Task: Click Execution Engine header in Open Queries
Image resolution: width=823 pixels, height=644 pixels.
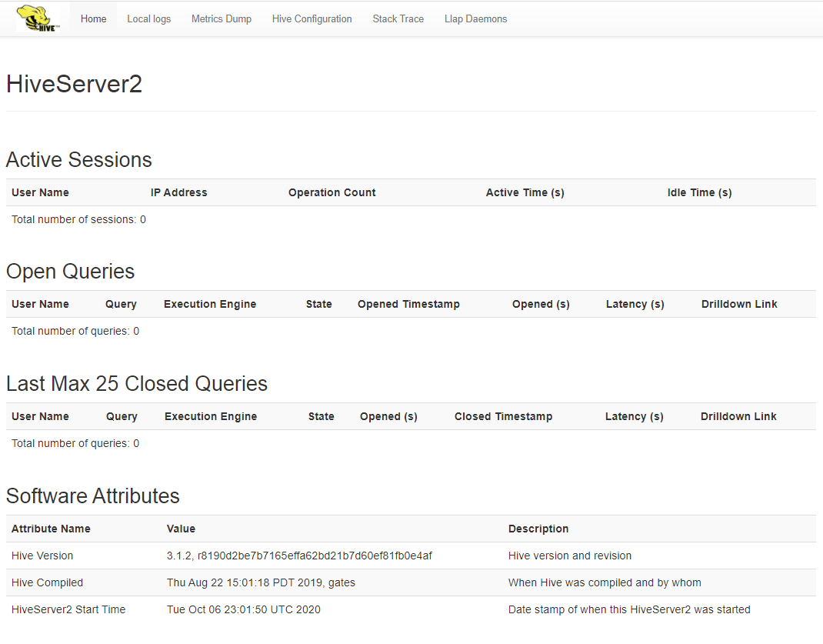Action: (x=210, y=305)
